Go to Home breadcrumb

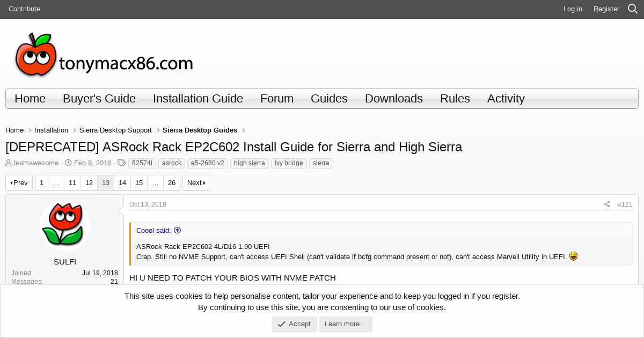pyautogui.click(x=14, y=130)
